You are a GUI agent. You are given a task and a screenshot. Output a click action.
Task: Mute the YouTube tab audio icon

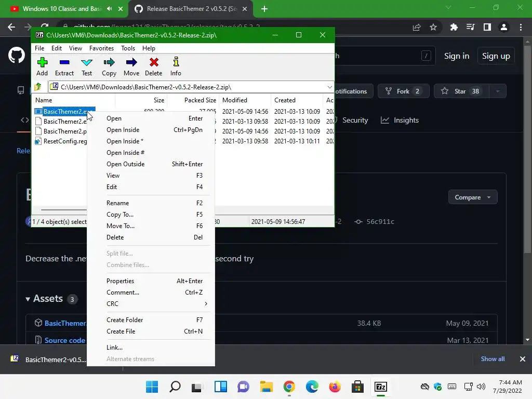pos(109,9)
